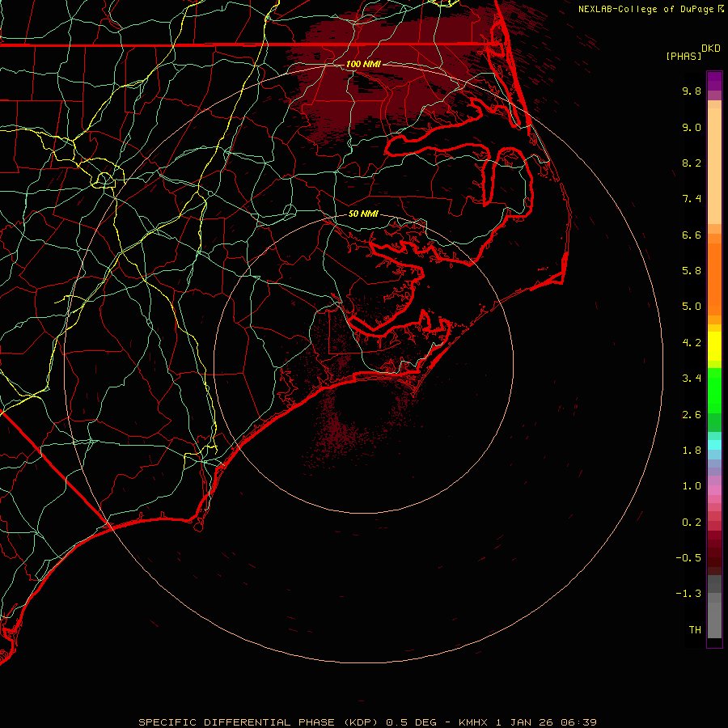Click the 5.8 scale value

[x=692, y=271]
